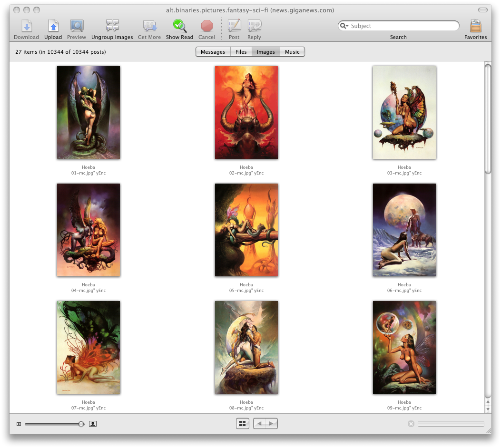501x448 pixels.
Task: Select thumbnail 07-mc.jpg
Action: [88, 348]
